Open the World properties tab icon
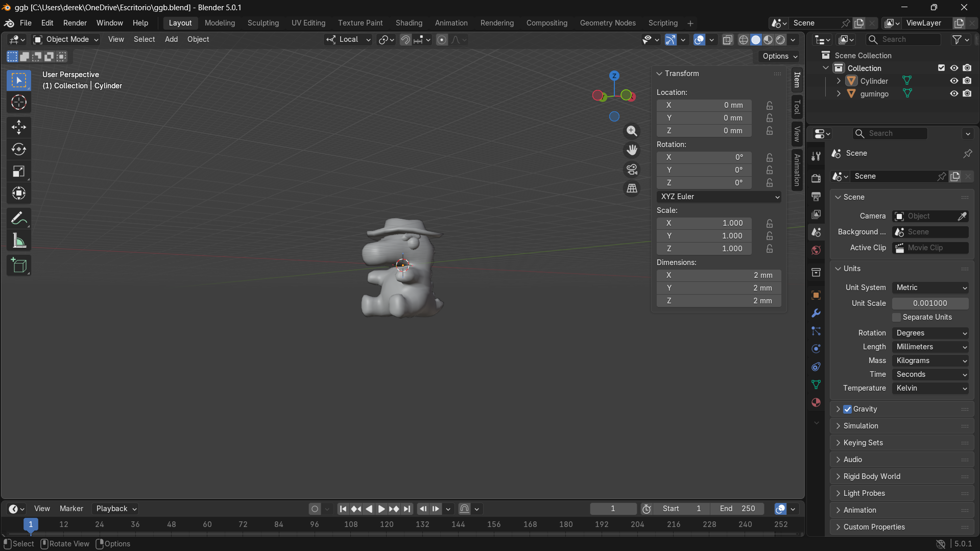The image size is (980, 551). pyautogui.click(x=816, y=250)
